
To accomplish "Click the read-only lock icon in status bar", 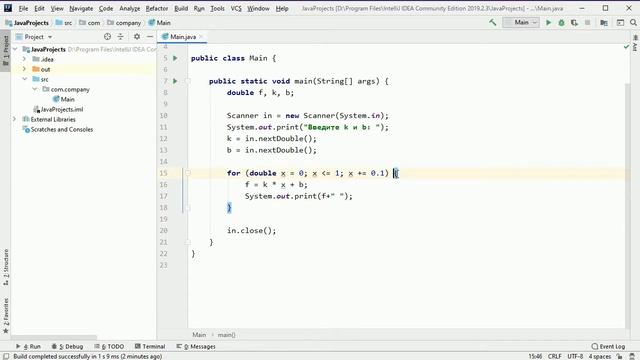I will (619, 356).
